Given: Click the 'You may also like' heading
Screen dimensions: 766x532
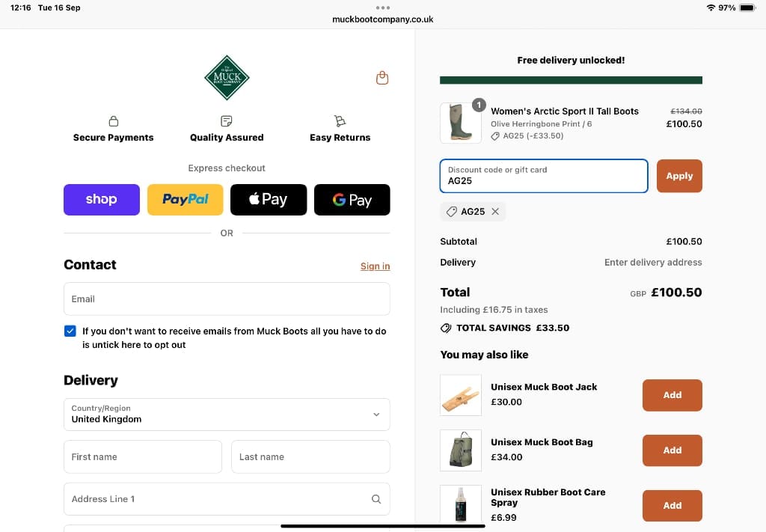Looking at the screenshot, I should [484, 355].
